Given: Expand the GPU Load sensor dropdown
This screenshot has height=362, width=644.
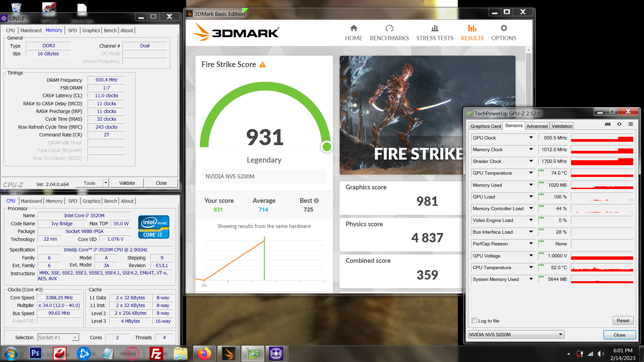Looking at the screenshot, I should click(531, 197).
